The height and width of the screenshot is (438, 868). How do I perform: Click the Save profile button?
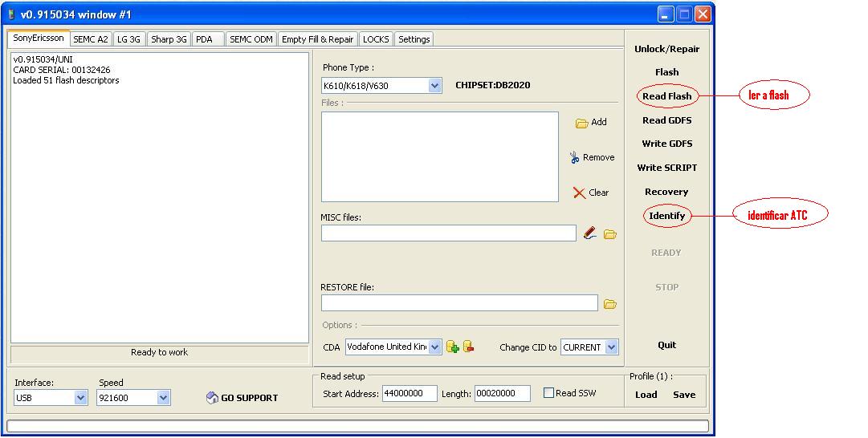coord(684,395)
